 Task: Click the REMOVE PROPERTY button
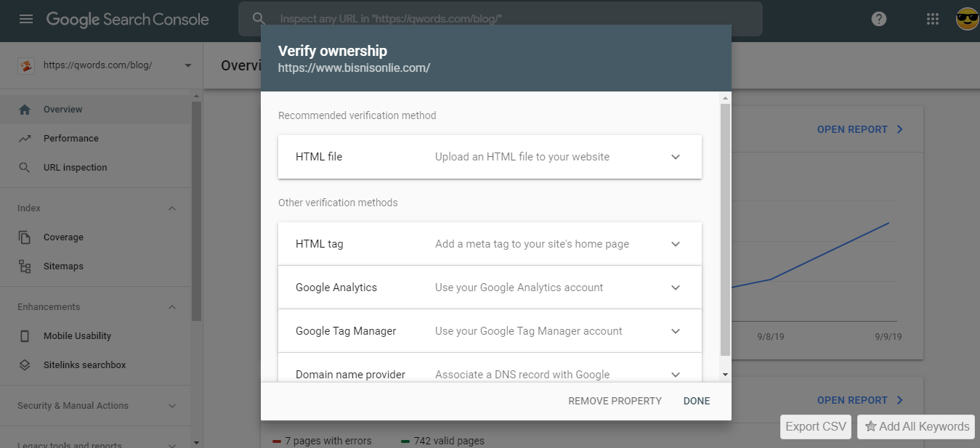pos(615,401)
